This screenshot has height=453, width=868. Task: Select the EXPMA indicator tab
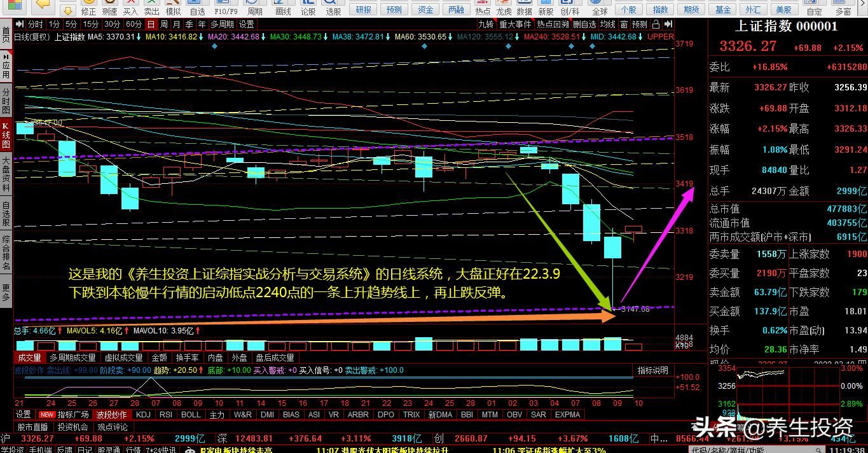coord(567,414)
